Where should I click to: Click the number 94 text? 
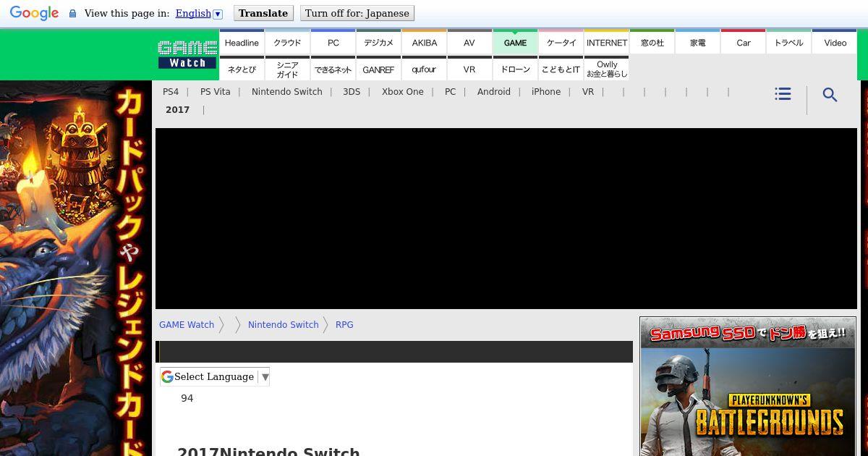click(x=187, y=398)
